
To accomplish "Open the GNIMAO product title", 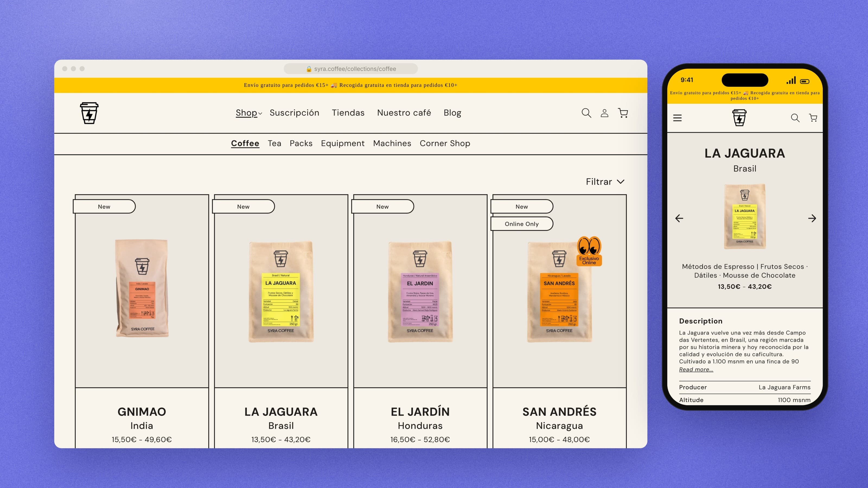I will click(142, 412).
